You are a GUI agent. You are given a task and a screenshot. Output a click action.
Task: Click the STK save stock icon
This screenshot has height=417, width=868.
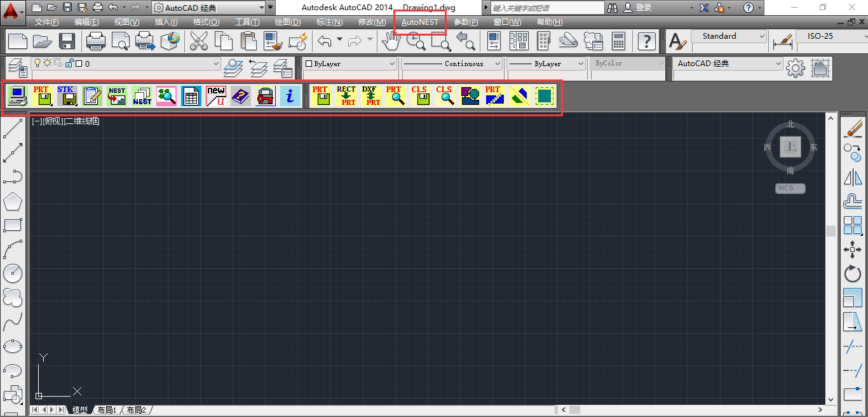(67, 96)
